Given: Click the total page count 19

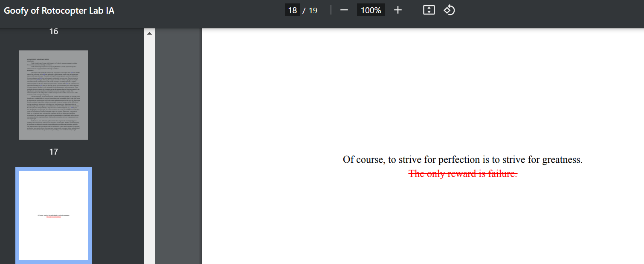Looking at the screenshot, I should [x=313, y=10].
